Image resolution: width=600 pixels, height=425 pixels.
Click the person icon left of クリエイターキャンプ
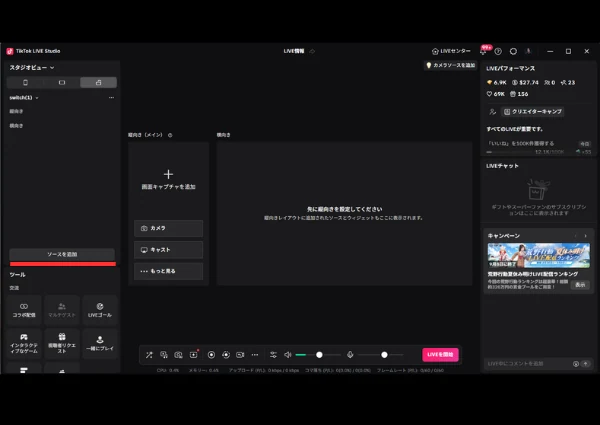pyautogui.click(x=492, y=112)
